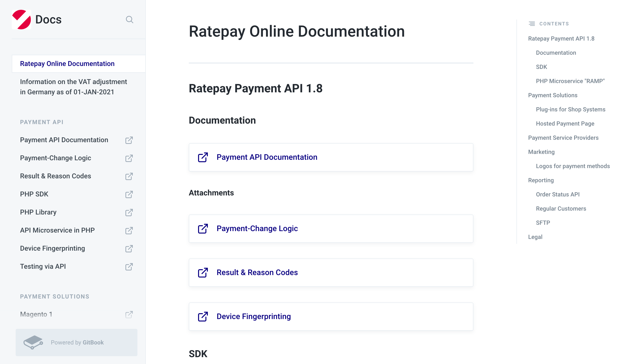The image size is (626, 364).
Task: Jump to Documentation in contents
Action: click(x=556, y=53)
